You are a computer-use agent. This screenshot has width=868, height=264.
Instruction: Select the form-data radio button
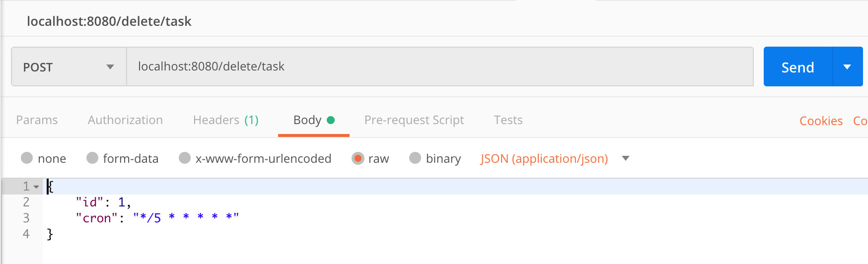click(x=92, y=158)
